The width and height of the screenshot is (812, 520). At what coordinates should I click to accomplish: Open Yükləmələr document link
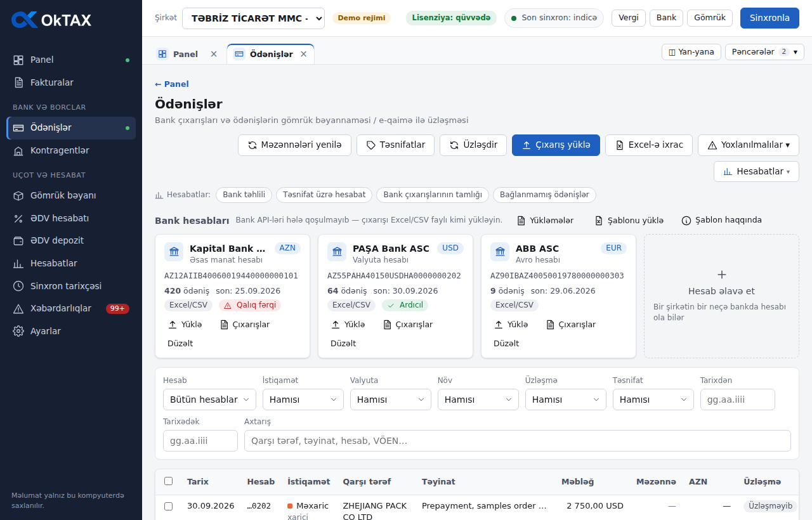tap(545, 220)
